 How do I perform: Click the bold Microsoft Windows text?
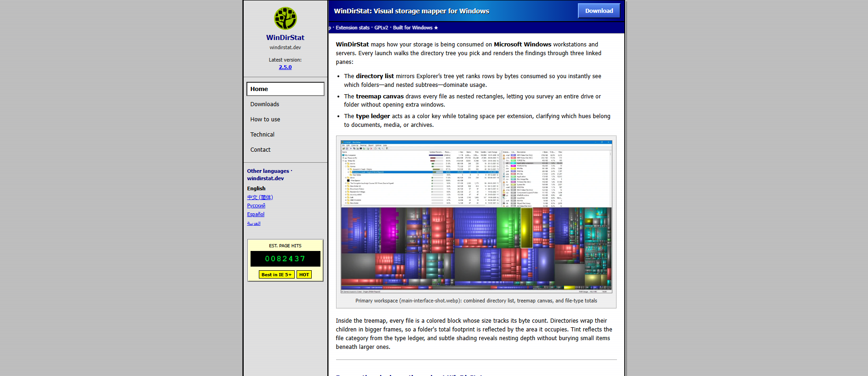coord(523,45)
